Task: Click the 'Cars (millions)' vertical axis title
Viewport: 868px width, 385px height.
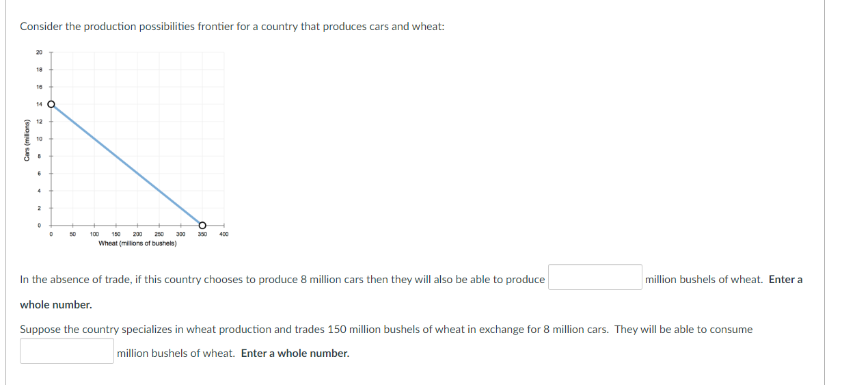Action: (x=27, y=140)
